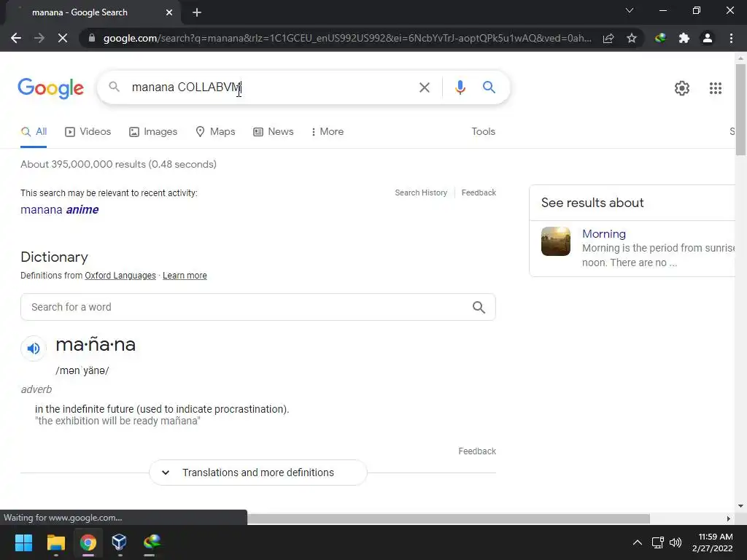Open the tab search chevron

pos(630,10)
